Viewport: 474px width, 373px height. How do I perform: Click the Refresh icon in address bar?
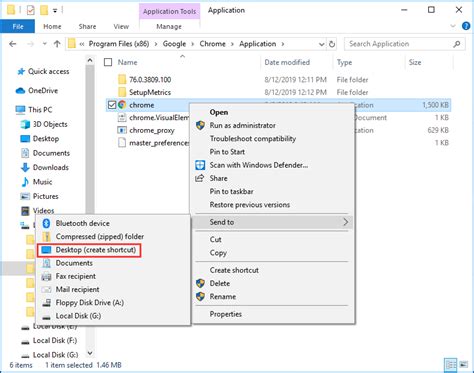pos(332,44)
